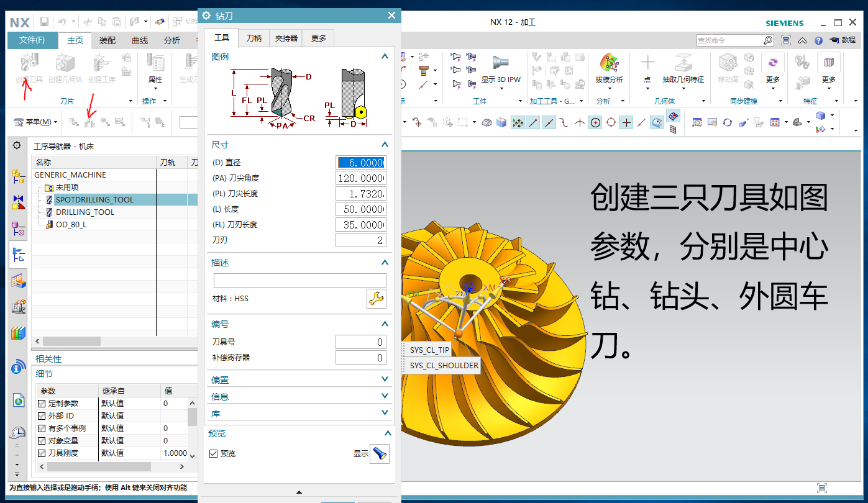Image resolution: width=868 pixels, height=503 pixels.
Task: Uncheck the 预览 preview checkbox
Action: [214, 453]
